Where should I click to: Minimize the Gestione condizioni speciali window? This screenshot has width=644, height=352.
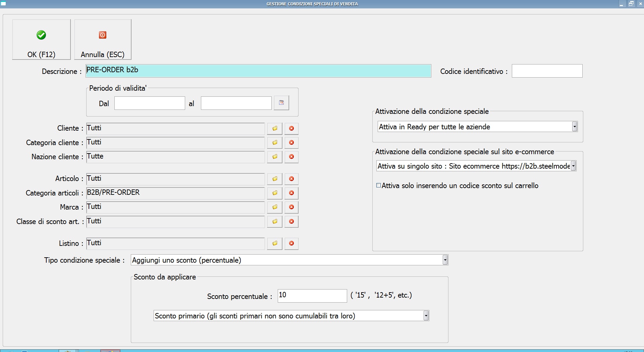pyautogui.click(x=622, y=4)
